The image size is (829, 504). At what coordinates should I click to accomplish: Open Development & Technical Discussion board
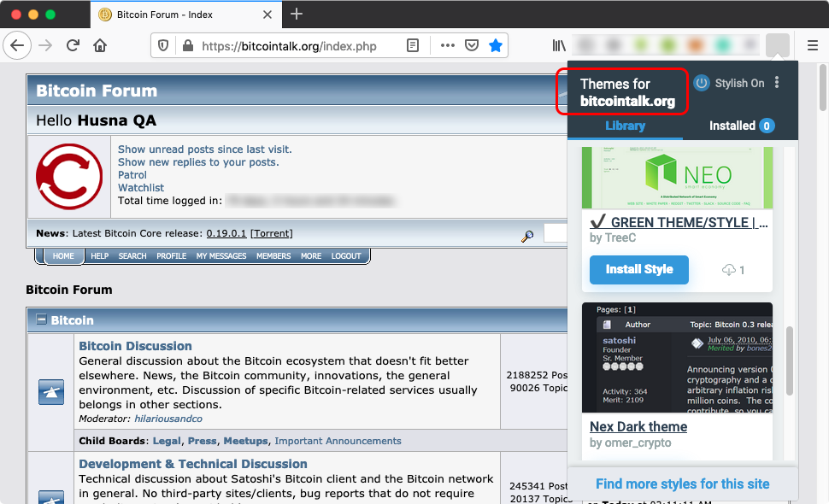coord(193,464)
